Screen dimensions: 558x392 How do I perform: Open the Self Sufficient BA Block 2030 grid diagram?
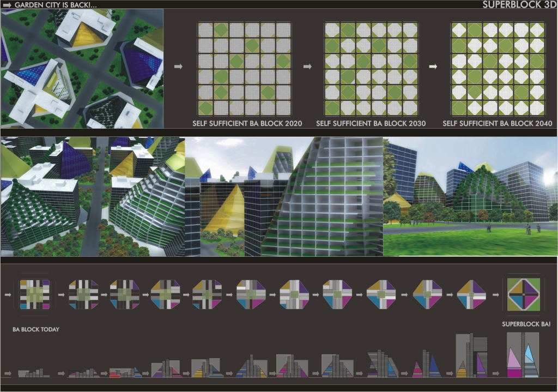(371, 69)
